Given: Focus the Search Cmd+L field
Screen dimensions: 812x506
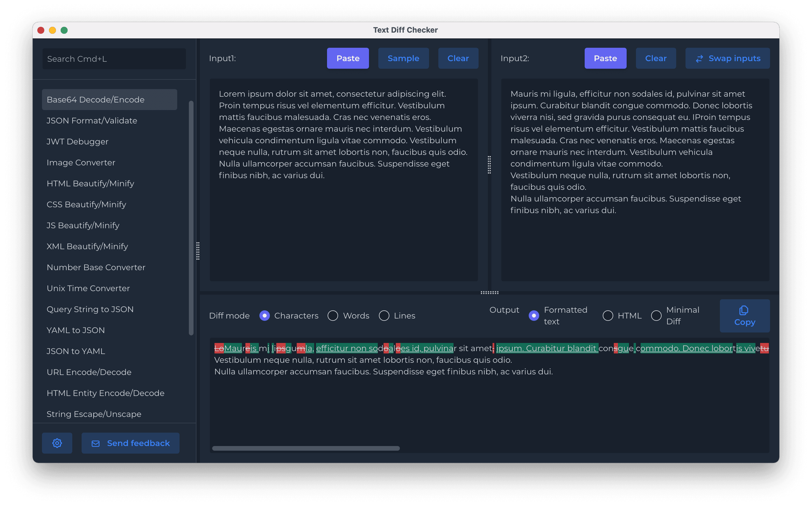Looking at the screenshot, I should (x=114, y=59).
